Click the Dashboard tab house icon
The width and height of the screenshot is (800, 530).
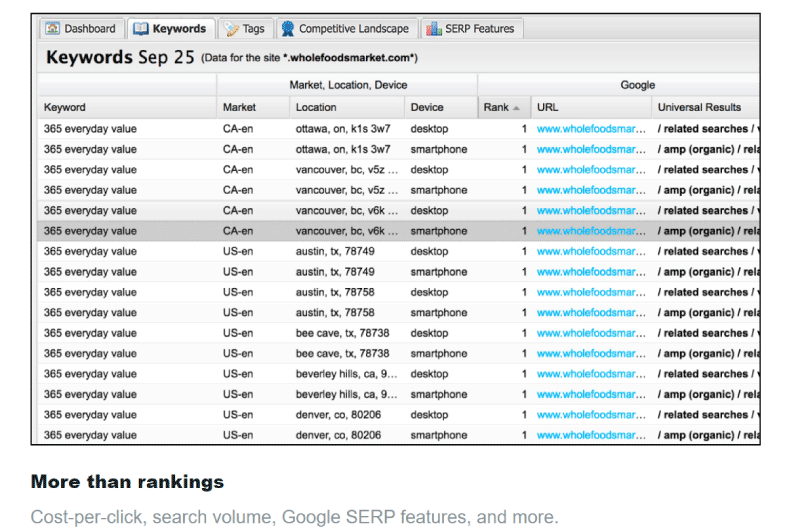point(53,28)
